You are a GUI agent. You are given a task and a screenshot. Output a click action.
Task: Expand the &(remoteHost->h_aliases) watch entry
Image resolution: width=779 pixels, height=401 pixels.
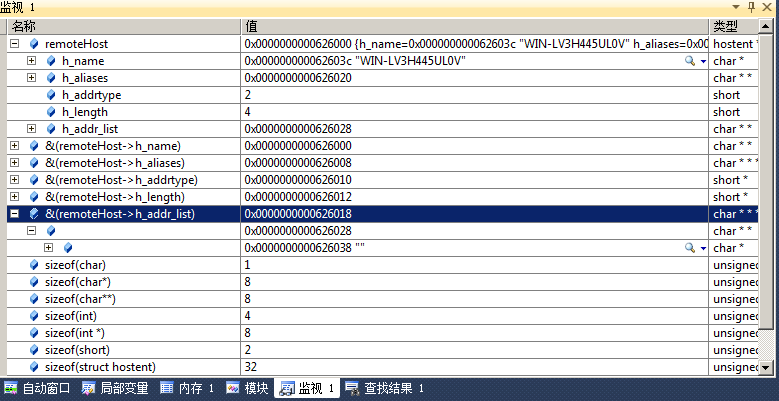click(x=14, y=162)
